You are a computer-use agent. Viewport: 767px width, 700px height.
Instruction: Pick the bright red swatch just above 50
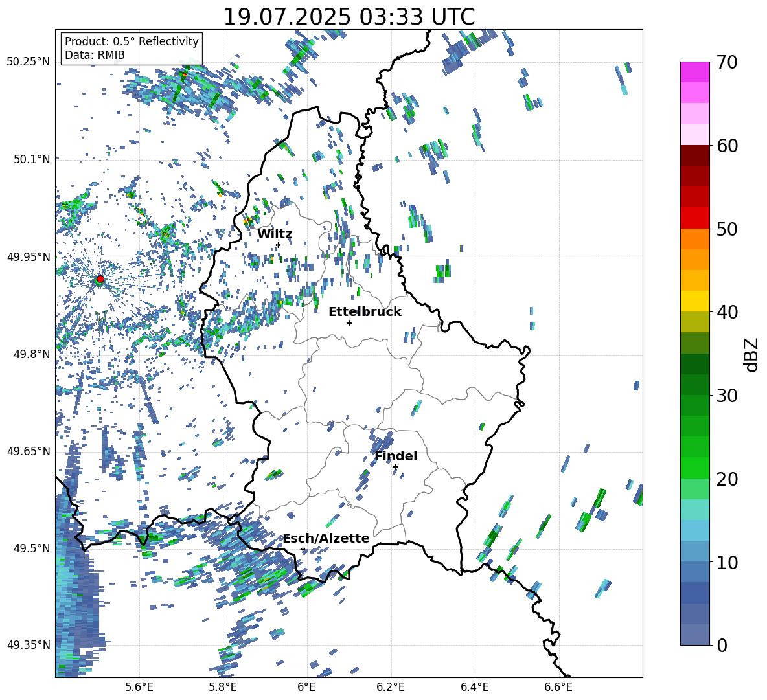point(695,218)
